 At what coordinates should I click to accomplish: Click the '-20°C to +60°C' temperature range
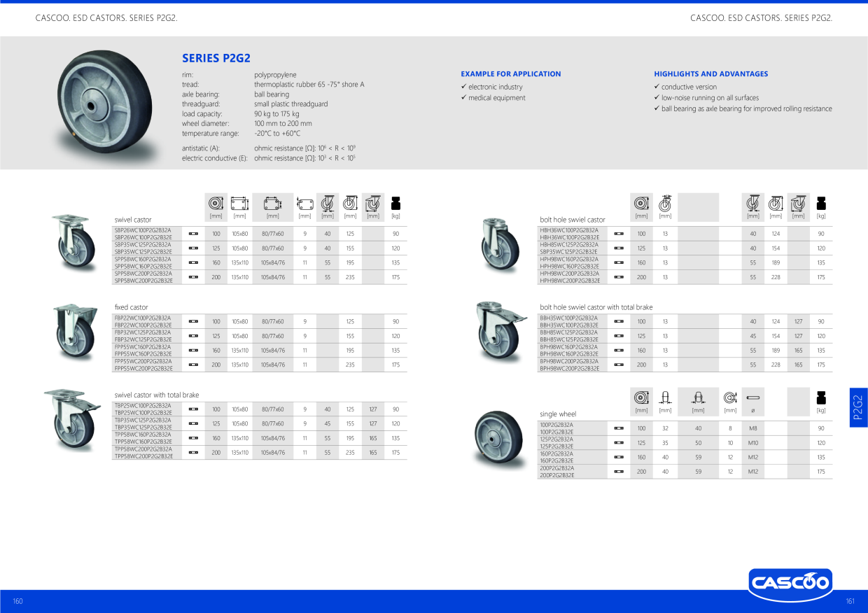click(x=277, y=134)
